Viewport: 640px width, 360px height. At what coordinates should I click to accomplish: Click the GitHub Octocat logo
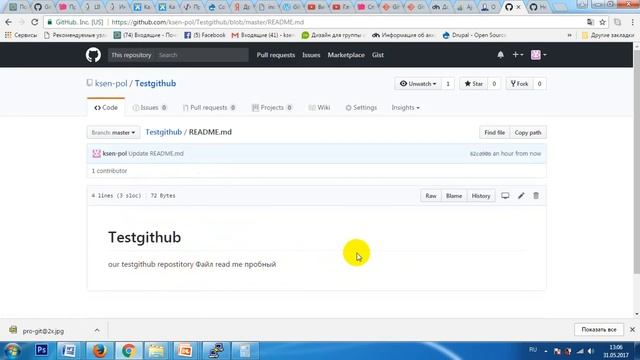point(93,55)
